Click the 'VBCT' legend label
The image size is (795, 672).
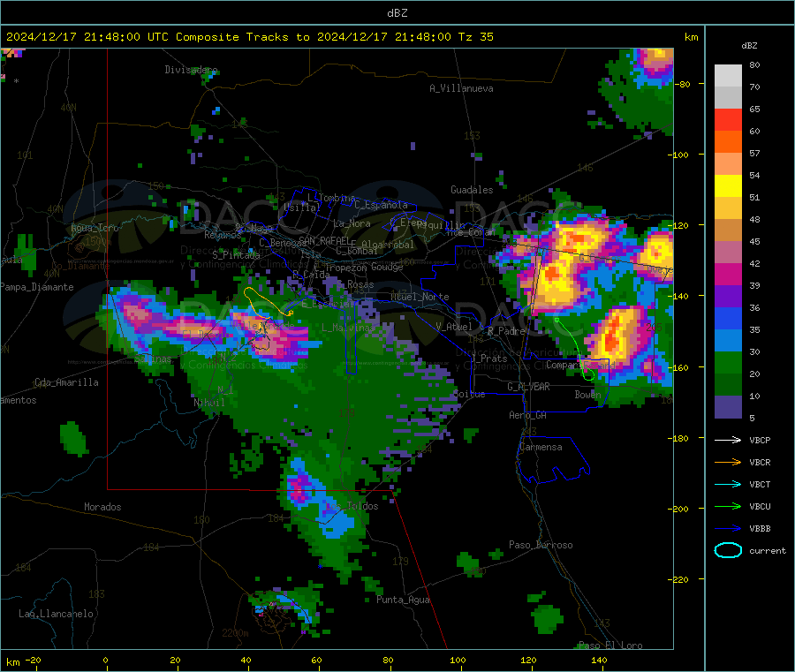[x=760, y=484]
